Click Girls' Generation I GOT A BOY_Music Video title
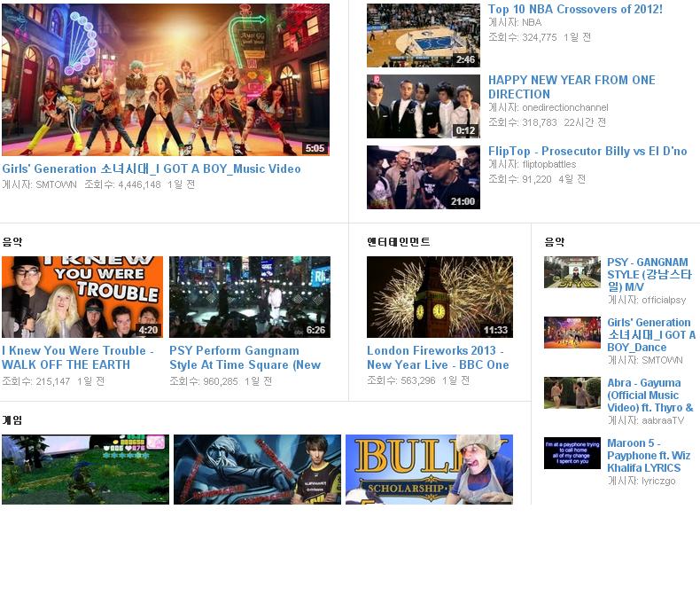Image resolution: width=700 pixels, height=603 pixels. [x=152, y=168]
